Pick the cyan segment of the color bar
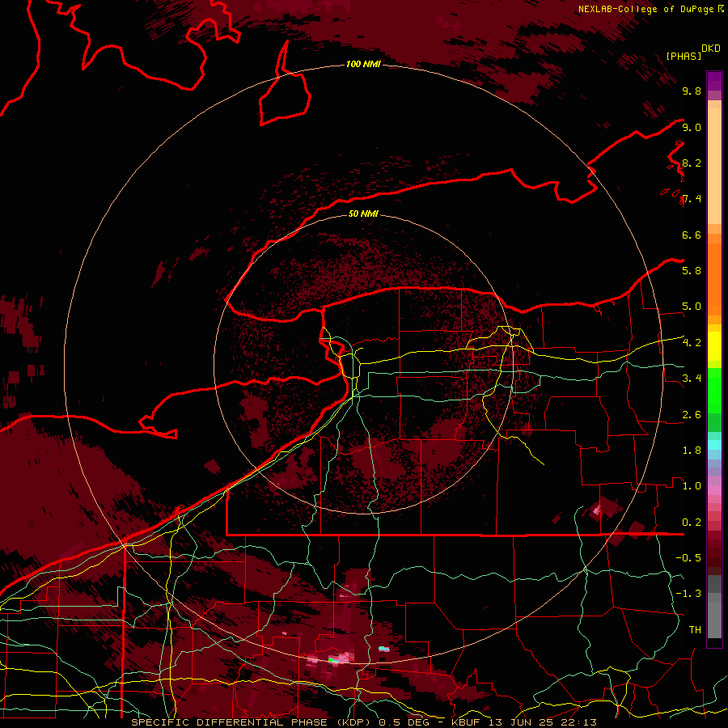Viewport: 728px width, 728px height. [x=714, y=445]
